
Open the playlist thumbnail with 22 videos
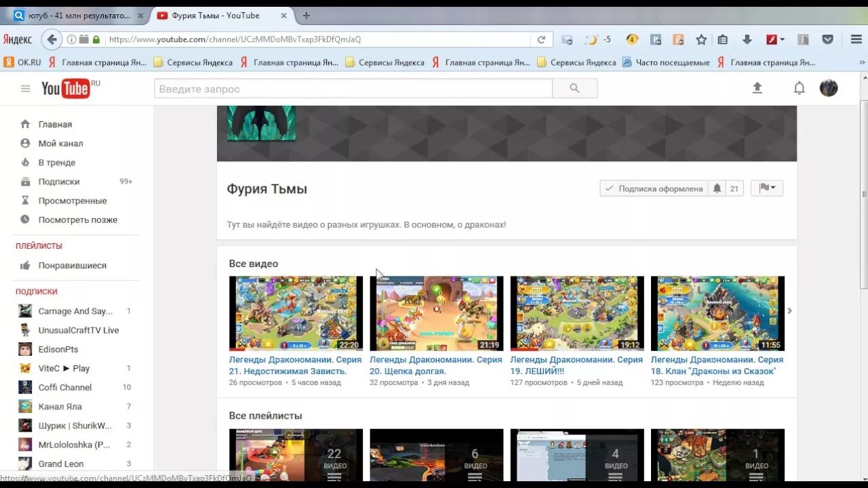tap(296, 455)
